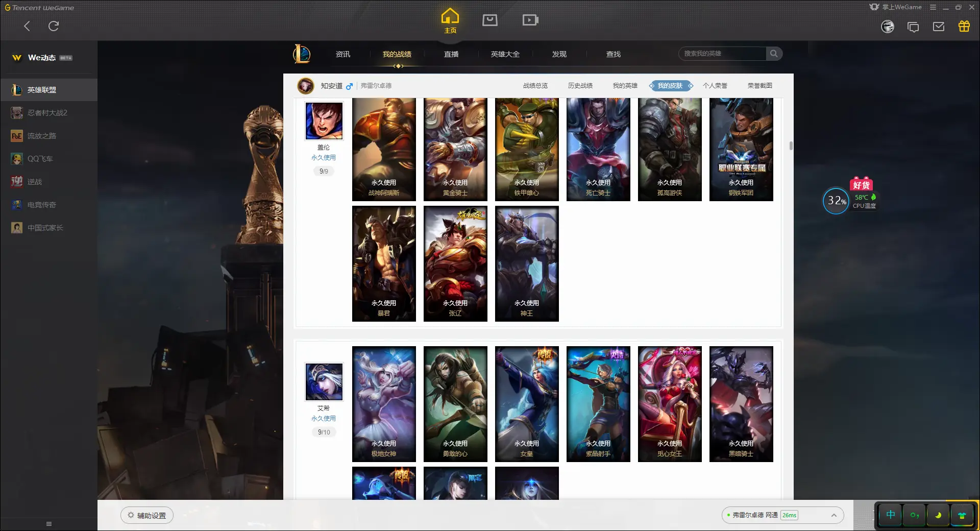Select 电竞传奇 in the sidebar

pos(49,205)
